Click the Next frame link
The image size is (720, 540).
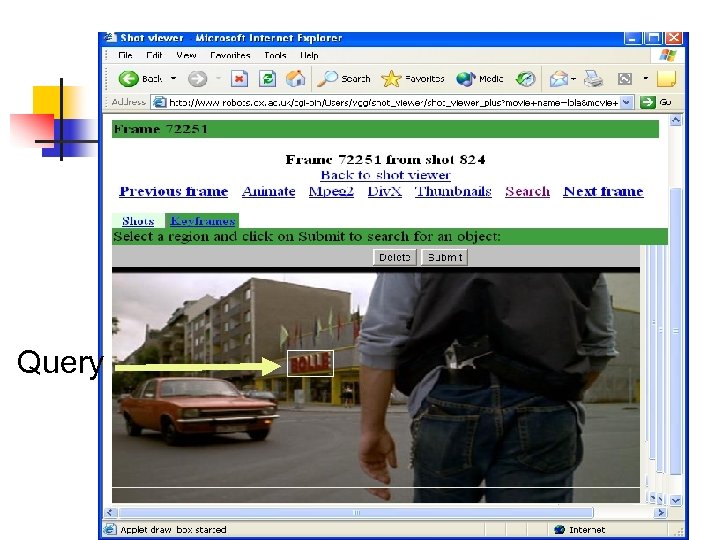click(603, 191)
